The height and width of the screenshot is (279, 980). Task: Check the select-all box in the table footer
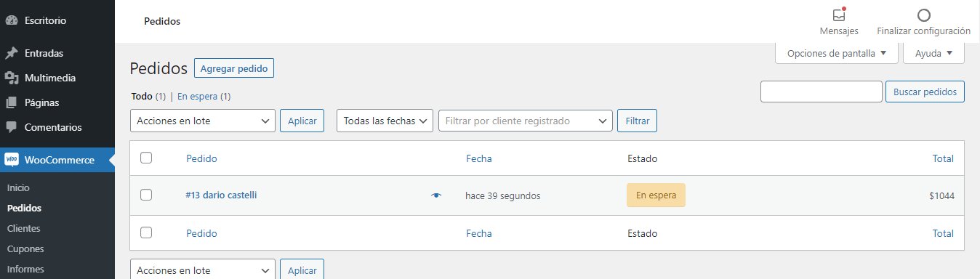(146, 232)
